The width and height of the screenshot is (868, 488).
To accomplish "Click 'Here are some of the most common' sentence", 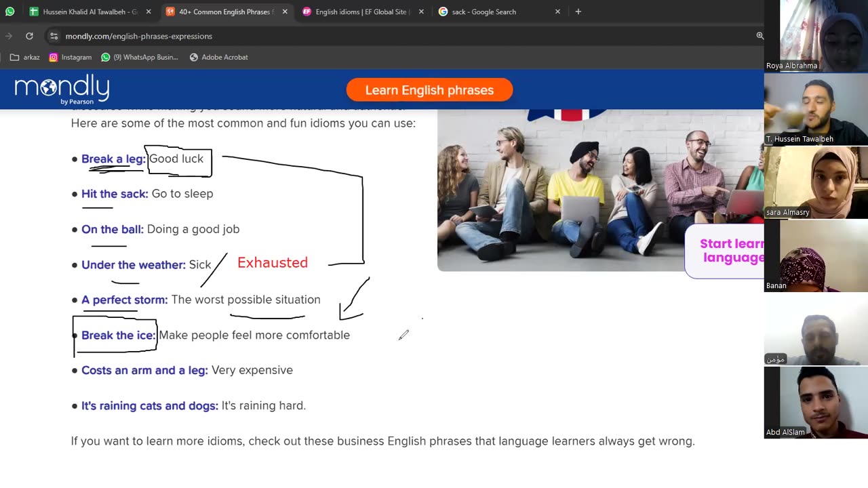I will click(x=243, y=123).
